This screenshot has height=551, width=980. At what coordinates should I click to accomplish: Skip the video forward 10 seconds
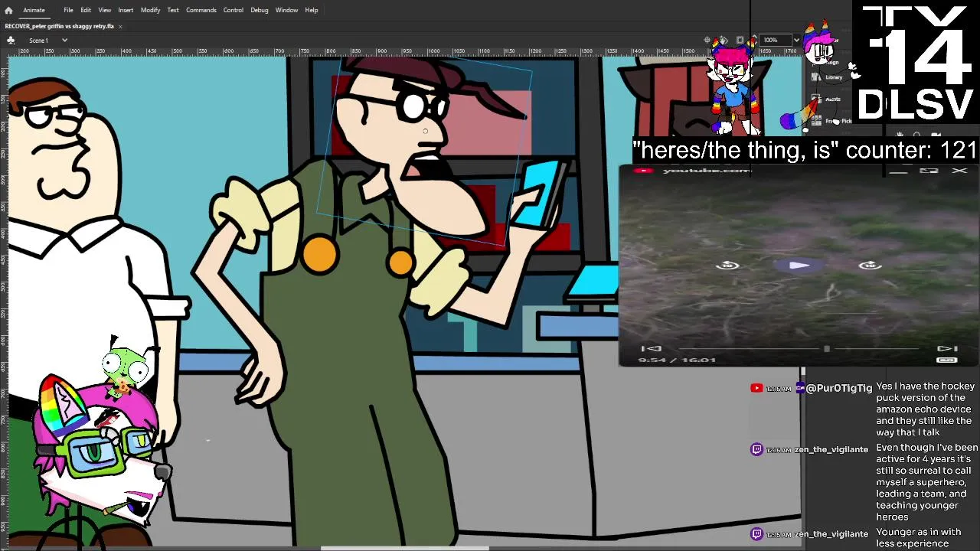(870, 266)
